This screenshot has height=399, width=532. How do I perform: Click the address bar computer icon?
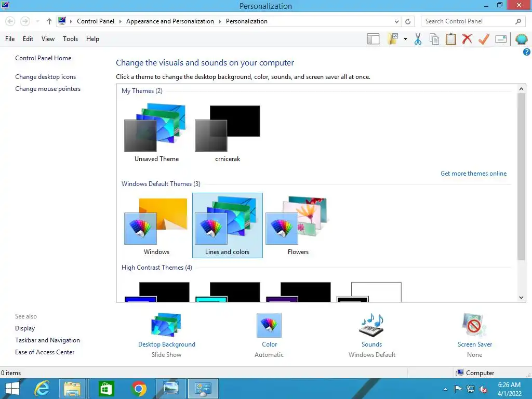(x=62, y=21)
